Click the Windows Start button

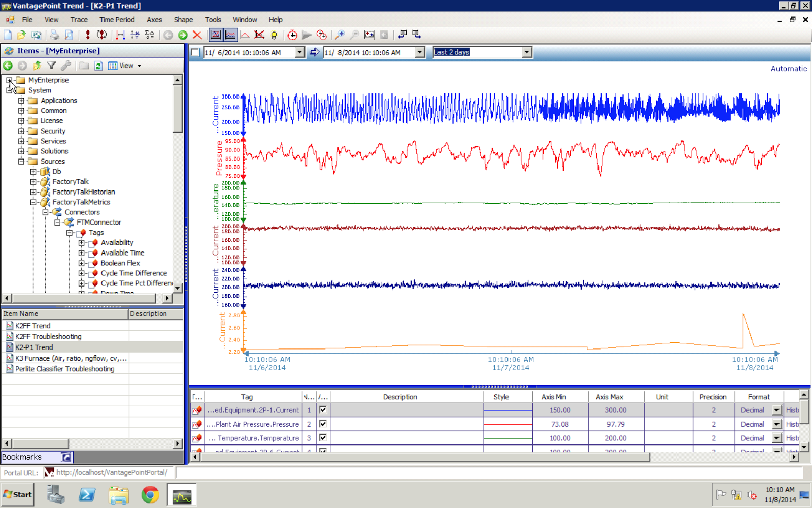18,495
